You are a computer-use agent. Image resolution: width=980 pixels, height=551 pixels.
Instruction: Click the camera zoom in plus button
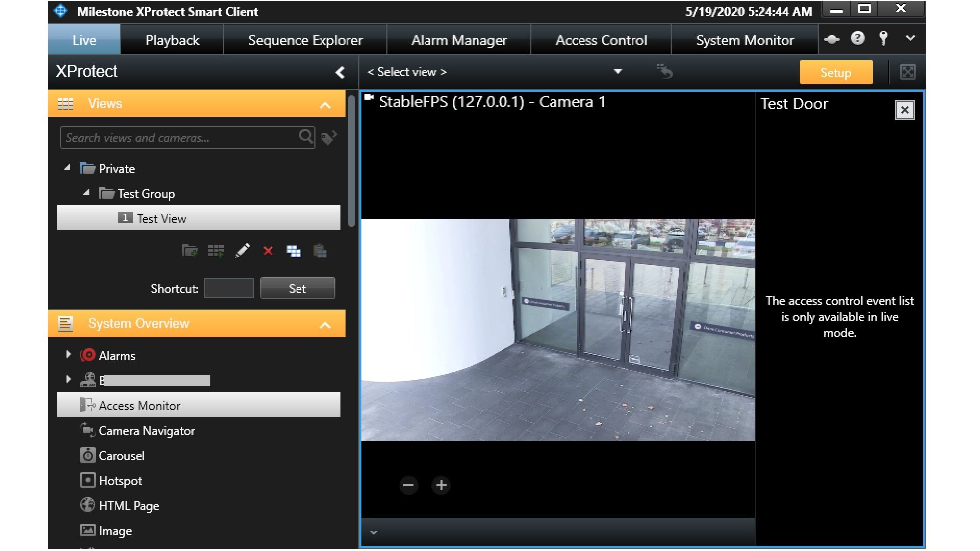point(442,485)
